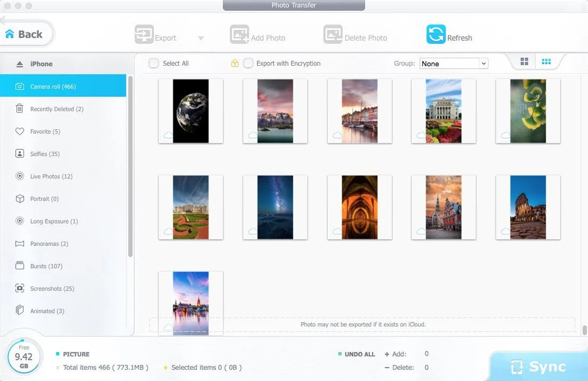
Task: Click the Add Photo icon
Action: [x=239, y=35]
